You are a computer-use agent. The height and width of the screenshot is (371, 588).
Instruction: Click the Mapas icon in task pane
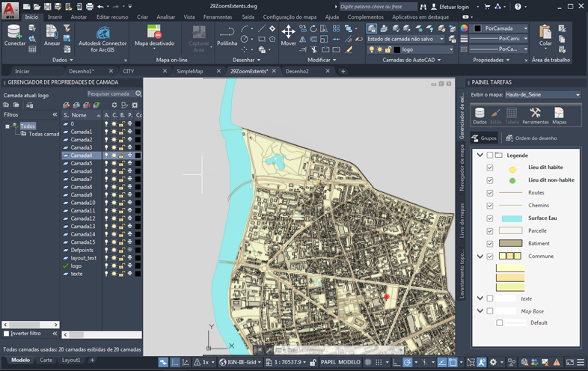559,114
